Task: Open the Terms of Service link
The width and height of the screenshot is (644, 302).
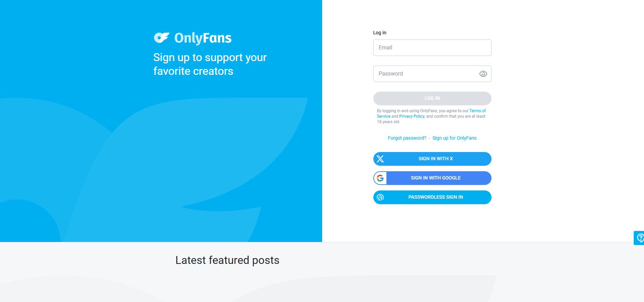Action: click(x=477, y=111)
